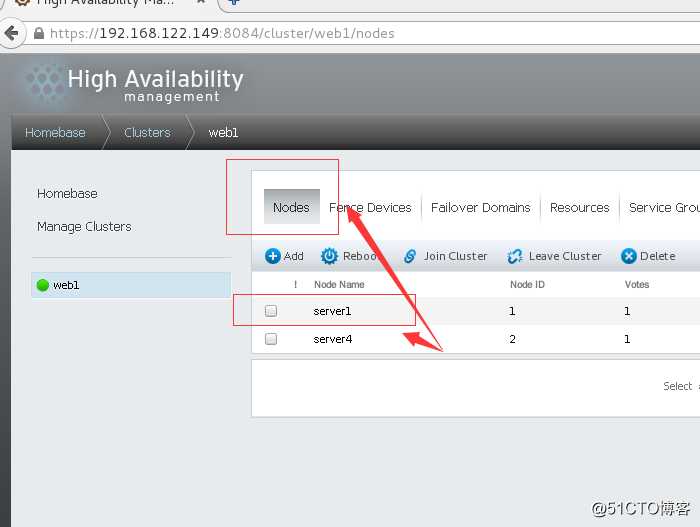Click Homebase in the breadcrumb bar

click(55, 133)
